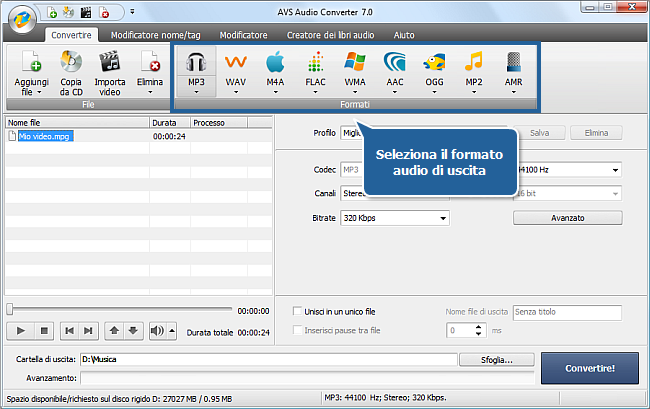The height and width of the screenshot is (409, 650).
Task: Choose the WAV output format
Action: [236, 66]
